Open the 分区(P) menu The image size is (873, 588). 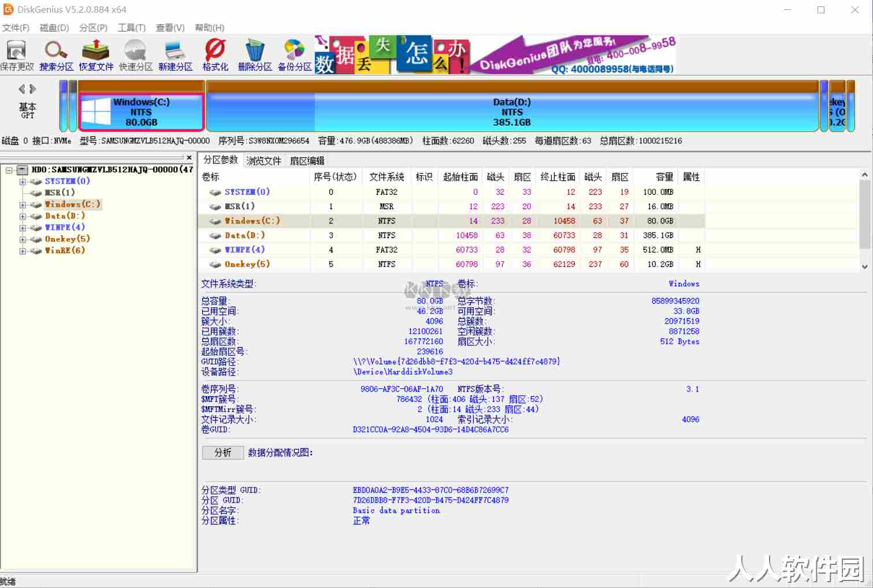tap(93, 28)
